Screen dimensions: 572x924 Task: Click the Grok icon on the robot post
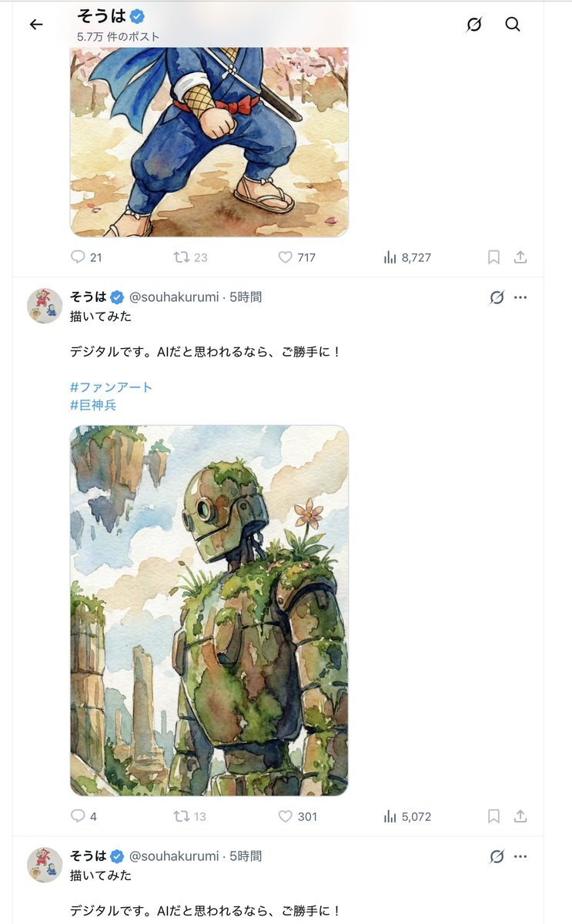tap(497, 297)
